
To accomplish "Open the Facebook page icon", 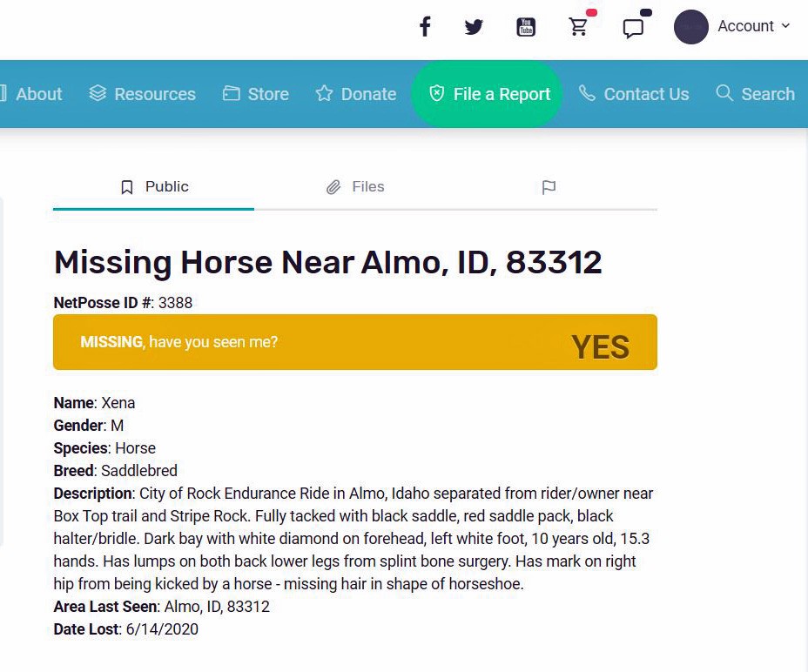I will [425, 26].
